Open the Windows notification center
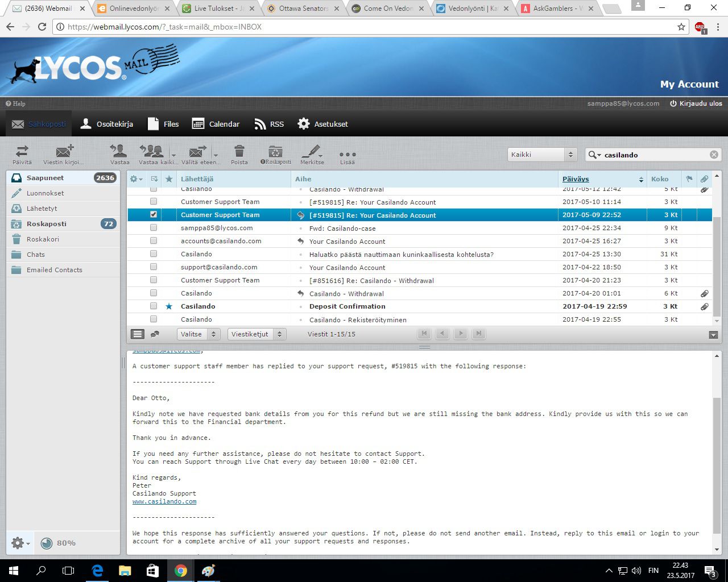The height and width of the screenshot is (582, 728). [710, 571]
